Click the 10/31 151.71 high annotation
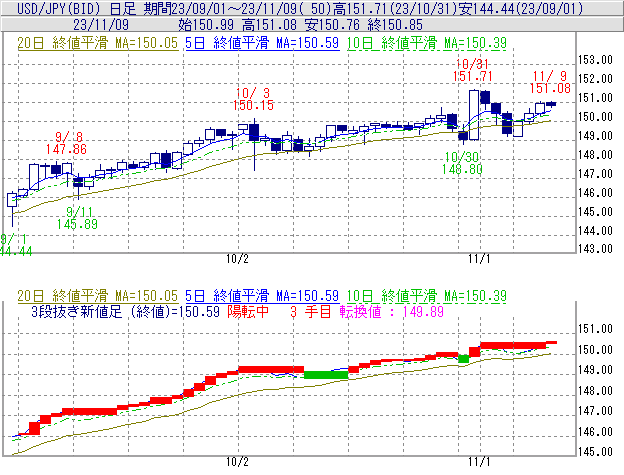Image resolution: width=624 pixels, height=475 pixels. pyautogui.click(x=472, y=70)
